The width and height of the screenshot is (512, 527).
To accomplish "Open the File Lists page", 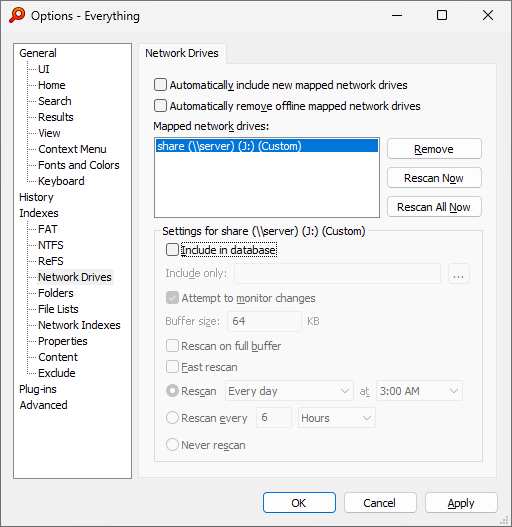I will tap(58, 309).
